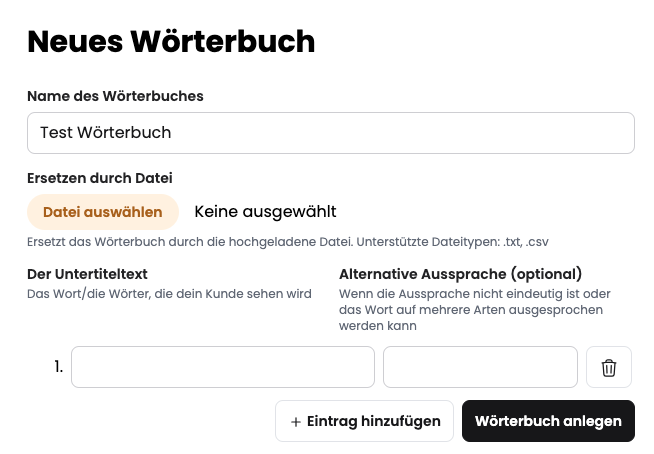Click the word 'Wörterbuch' inside the name field
The height and width of the screenshot is (454, 654).
(124, 133)
